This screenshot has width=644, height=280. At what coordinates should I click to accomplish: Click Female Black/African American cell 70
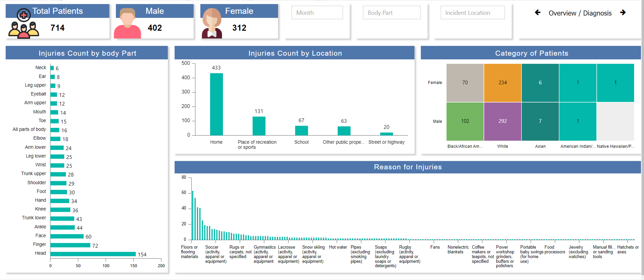465,83
